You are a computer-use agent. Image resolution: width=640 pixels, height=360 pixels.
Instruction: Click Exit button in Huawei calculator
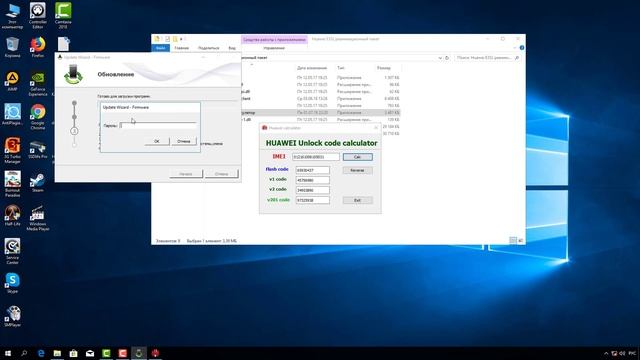coord(357,200)
